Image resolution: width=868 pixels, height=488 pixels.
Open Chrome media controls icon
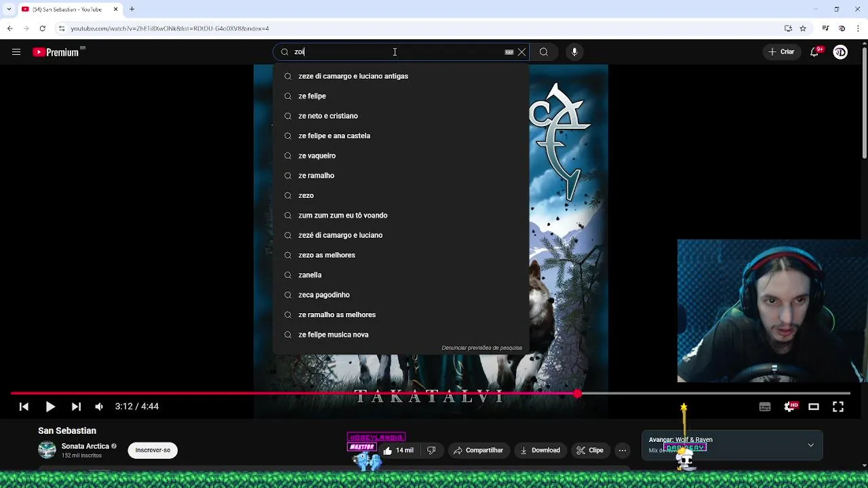(x=825, y=28)
